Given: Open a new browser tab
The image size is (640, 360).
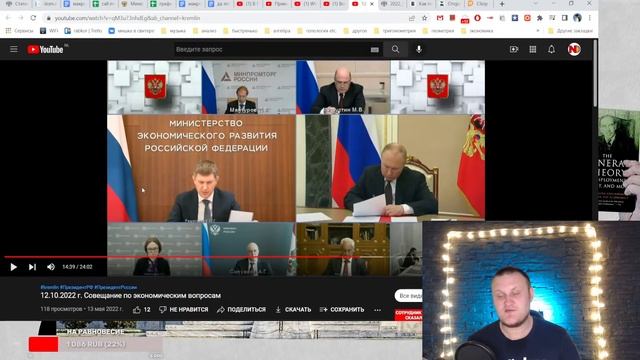Looking at the screenshot, I should pyautogui.click(x=502, y=4).
